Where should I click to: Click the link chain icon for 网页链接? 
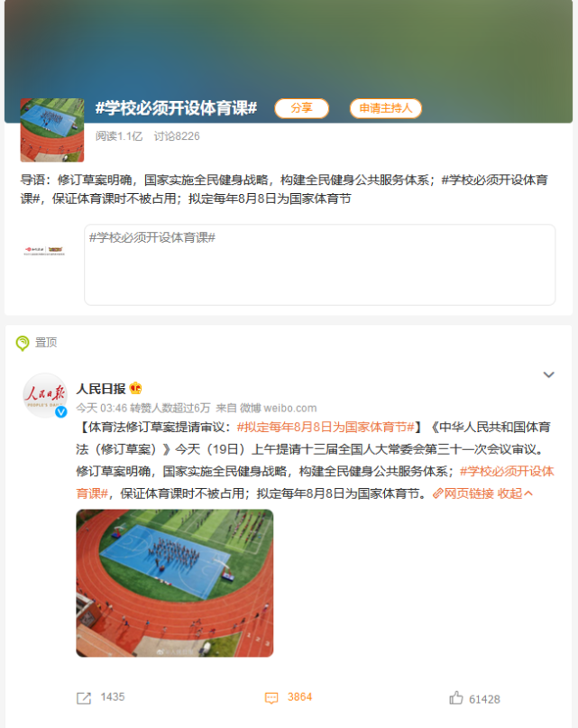(x=437, y=493)
